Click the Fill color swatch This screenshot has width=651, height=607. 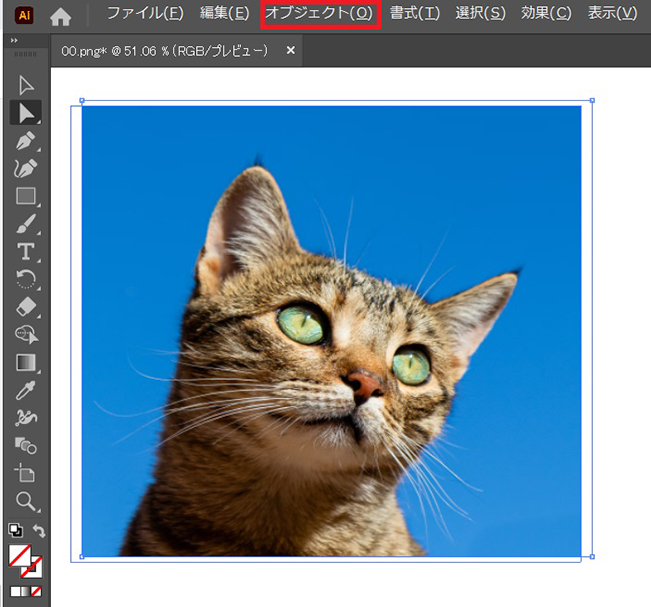click(20, 555)
